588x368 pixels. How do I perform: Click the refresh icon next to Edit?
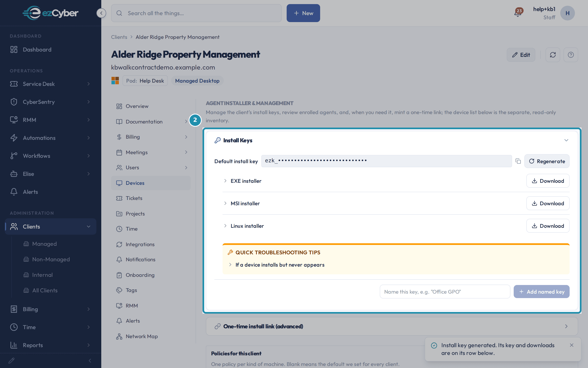[553, 55]
